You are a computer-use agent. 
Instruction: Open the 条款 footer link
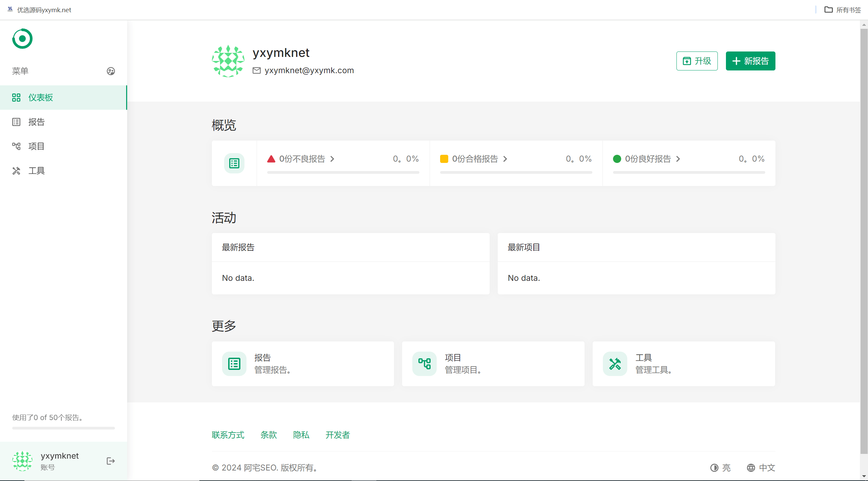pos(269,435)
